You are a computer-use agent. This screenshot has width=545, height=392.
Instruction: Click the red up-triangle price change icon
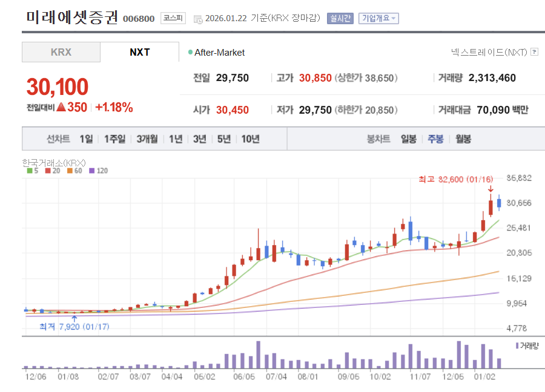pyautogui.click(x=61, y=107)
